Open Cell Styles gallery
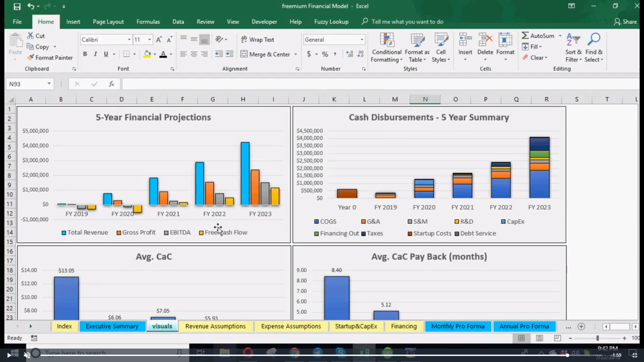The width and height of the screenshot is (644, 362). pos(441,48)
